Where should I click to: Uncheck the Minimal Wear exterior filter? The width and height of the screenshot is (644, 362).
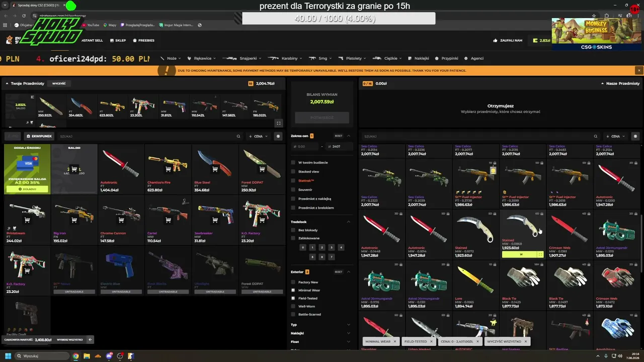[293, 290]
